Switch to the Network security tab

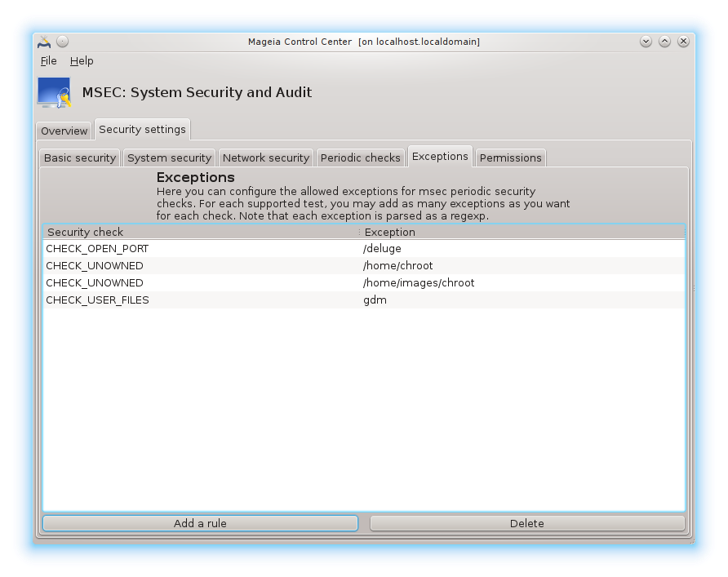click(265, 158)
